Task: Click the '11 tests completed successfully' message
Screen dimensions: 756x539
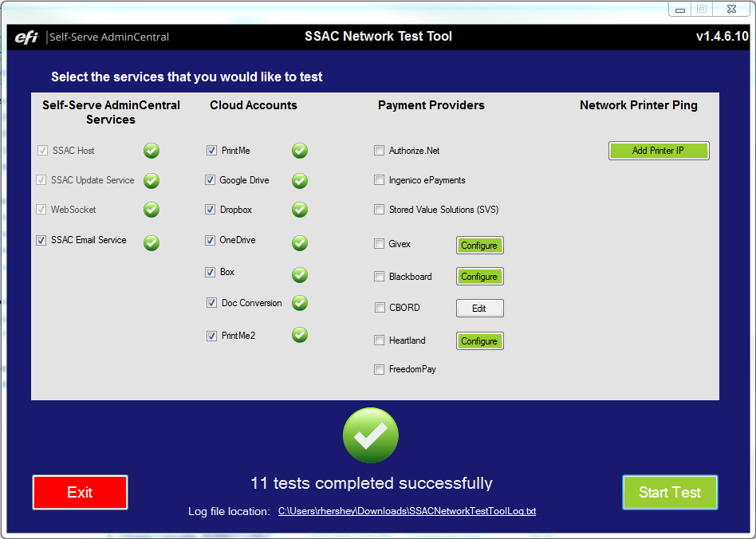Action: click(372, 483)
